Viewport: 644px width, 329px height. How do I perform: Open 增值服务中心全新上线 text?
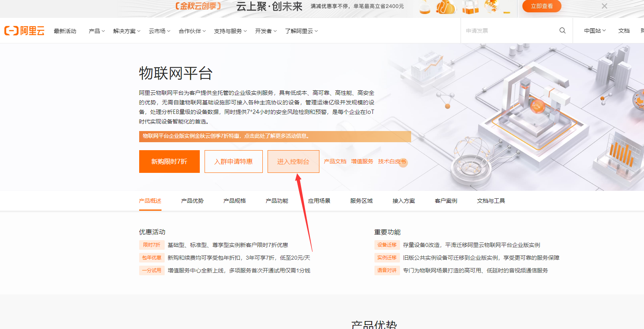(239, 270)
